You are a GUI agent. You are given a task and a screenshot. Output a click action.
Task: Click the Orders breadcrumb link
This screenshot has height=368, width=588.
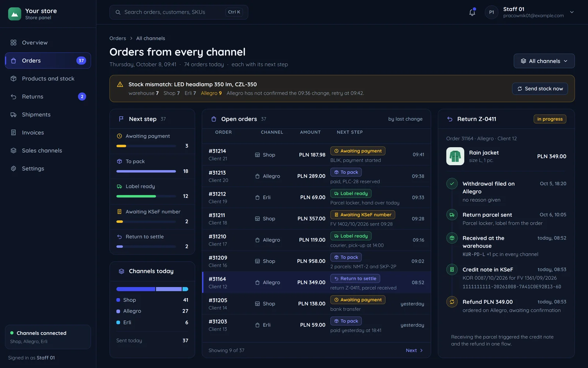118,38
